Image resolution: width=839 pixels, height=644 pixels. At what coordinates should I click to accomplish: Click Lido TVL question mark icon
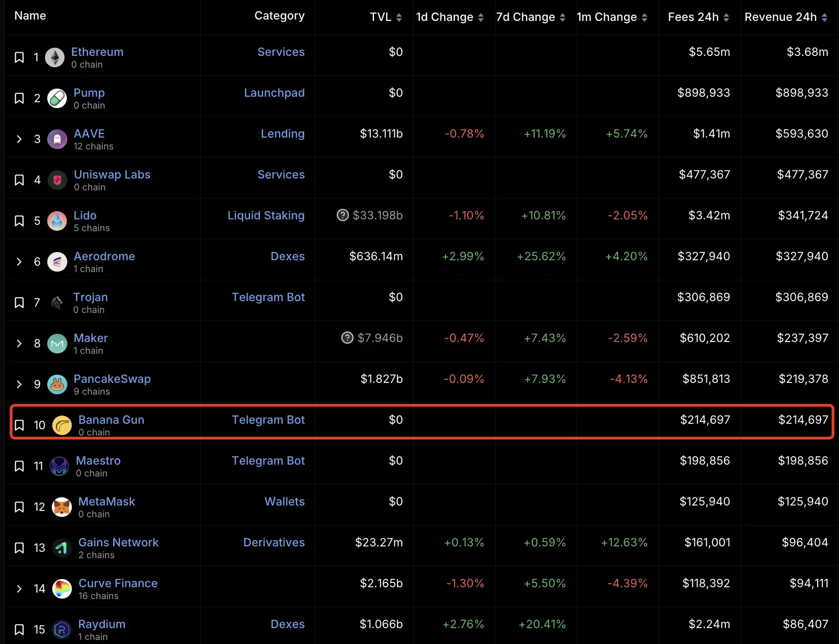343,215
